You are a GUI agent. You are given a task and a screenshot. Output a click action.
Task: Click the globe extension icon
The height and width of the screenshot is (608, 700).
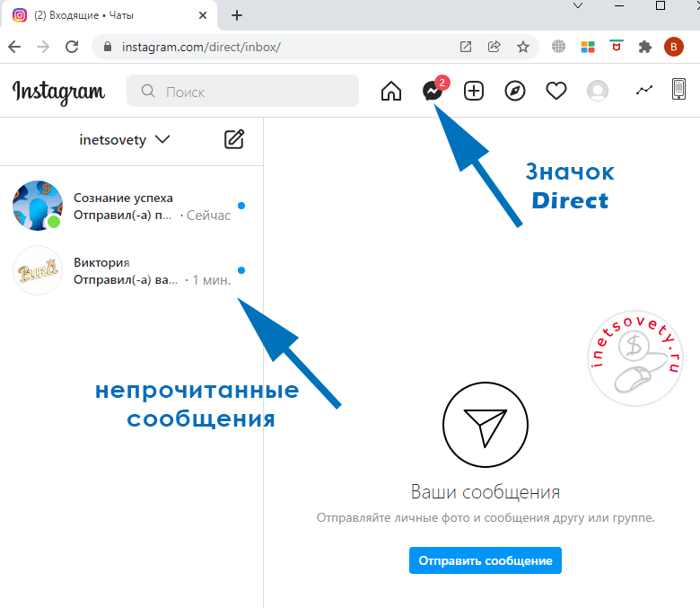pos(558,47)
